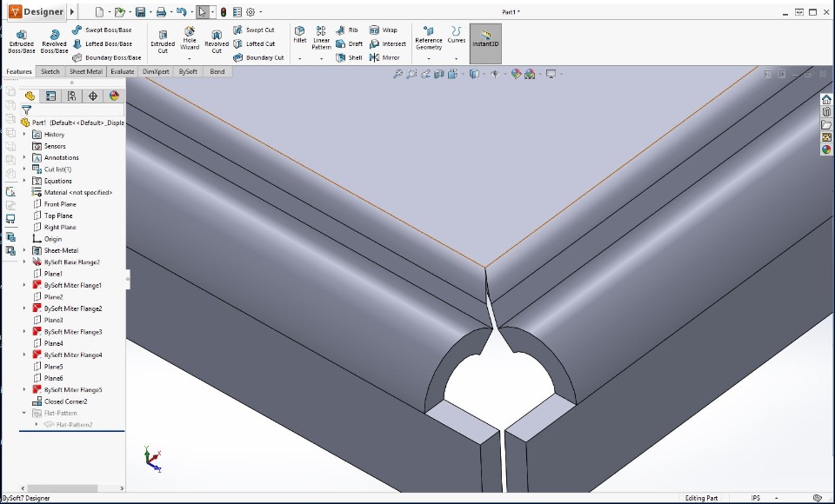Open the DisplayManager panel tab
Image resolution: width=835 pixels, height=504 pixels.
pos(114,96)
